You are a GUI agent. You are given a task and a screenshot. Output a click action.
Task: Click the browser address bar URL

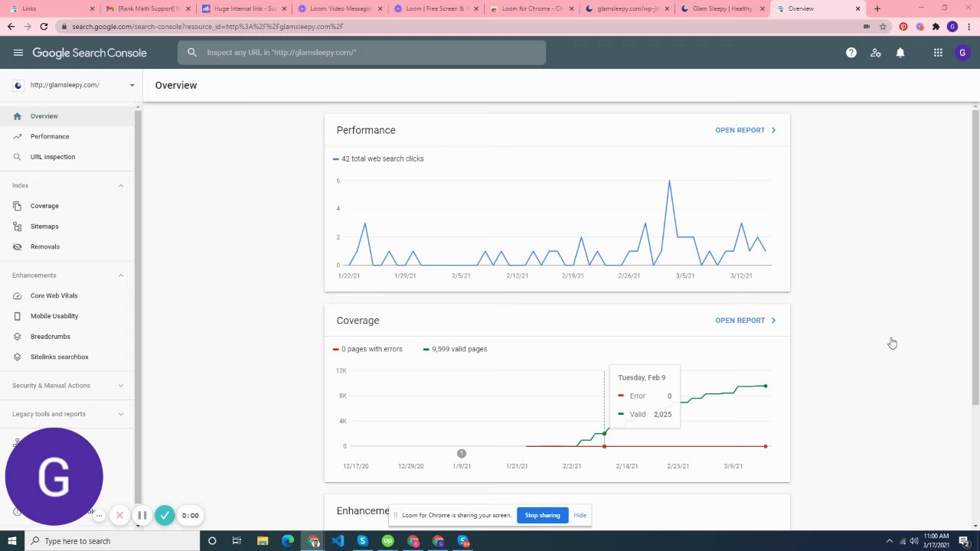[x=207, y=26]
